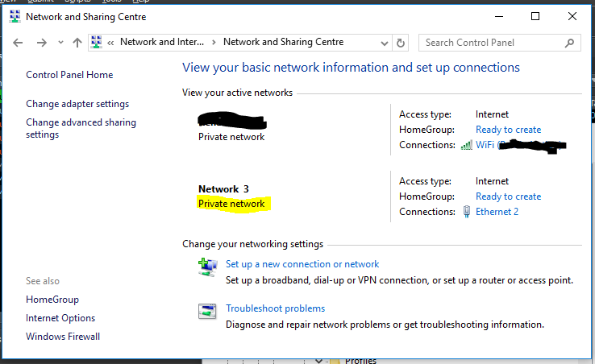Go up one level with Up arrow
The height and width of the screenshot is (364, 595).
point(77,43)
